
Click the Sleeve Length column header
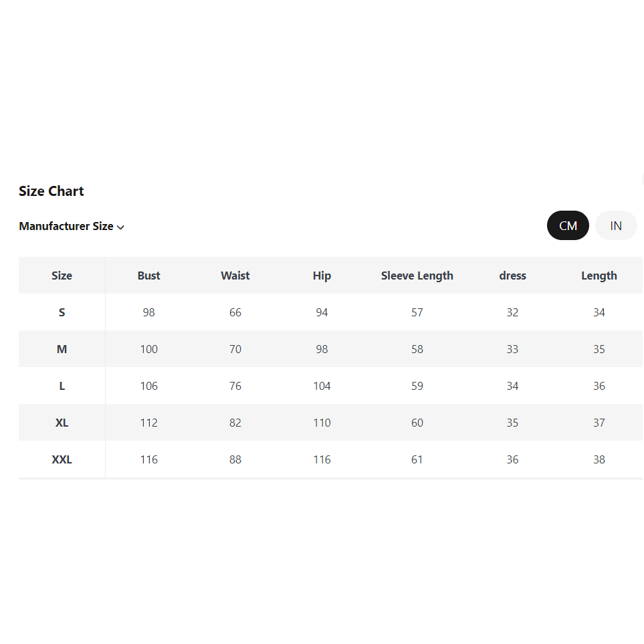point(417,276)
